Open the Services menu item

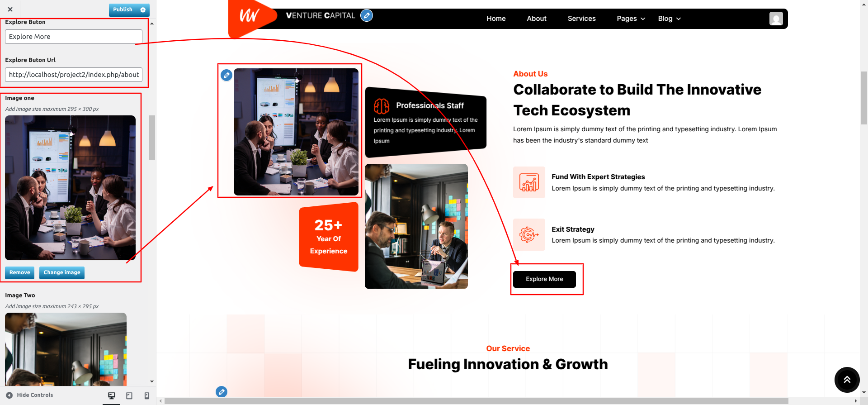[581, 19]
